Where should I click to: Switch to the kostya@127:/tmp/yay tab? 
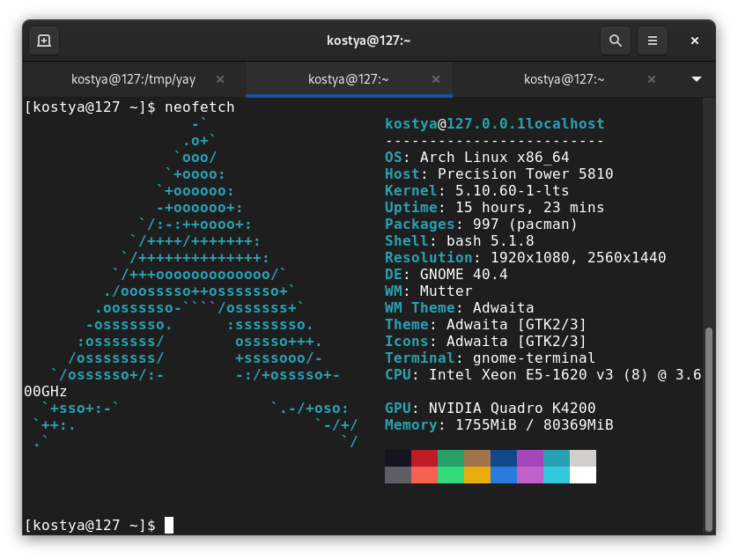tap(133, 79)
